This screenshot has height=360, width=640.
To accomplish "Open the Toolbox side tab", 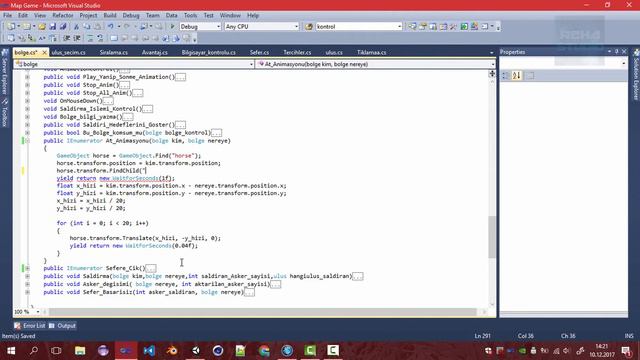I will point(4,113).
